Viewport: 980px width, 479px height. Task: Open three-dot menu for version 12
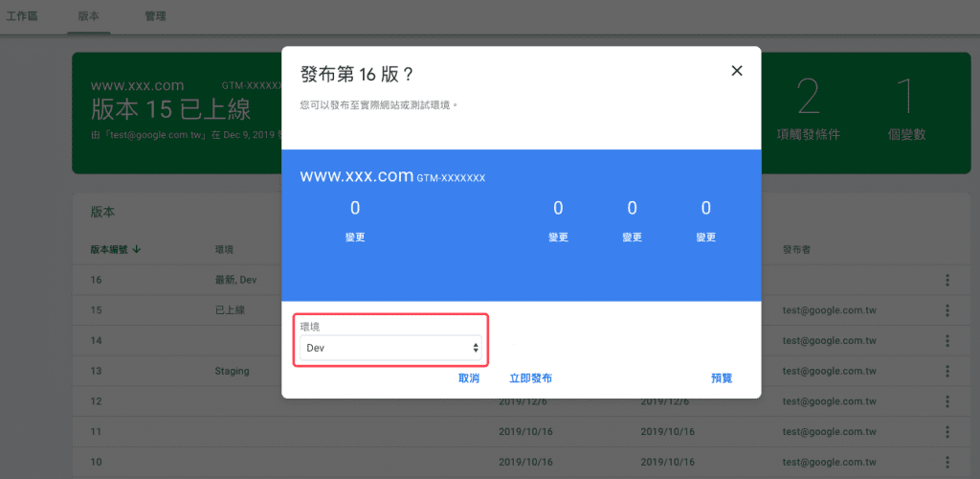click(947, 401)
